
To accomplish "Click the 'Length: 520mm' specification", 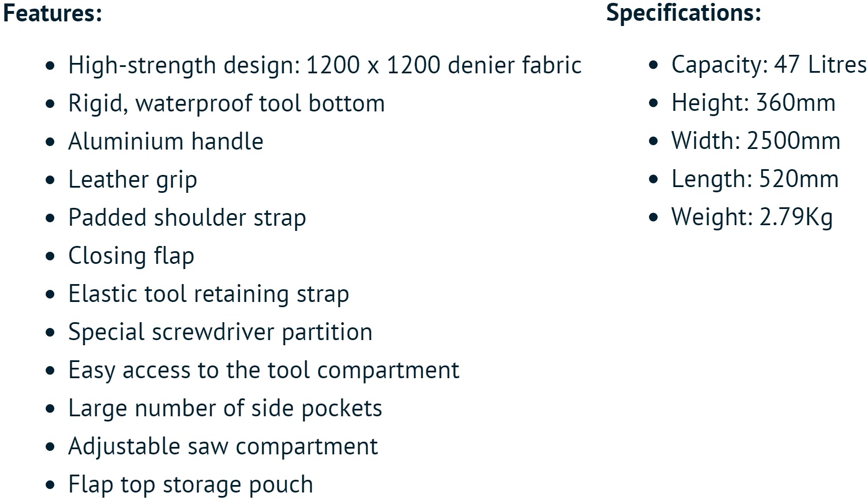I will [x=754, y=180].
